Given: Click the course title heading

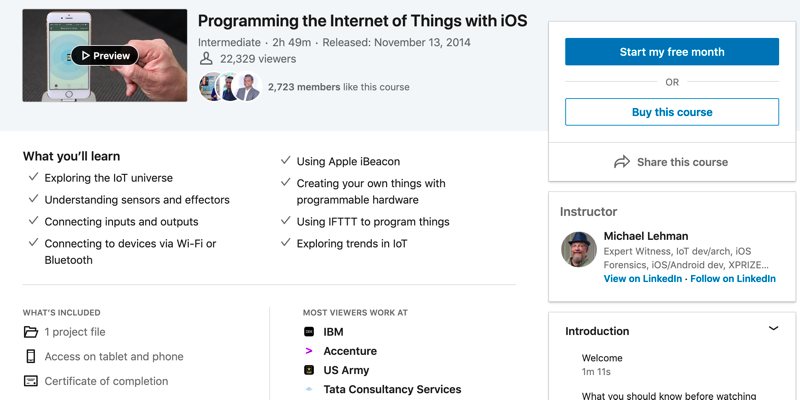Looking at the screenshot, I should click(x=362, y=21).
